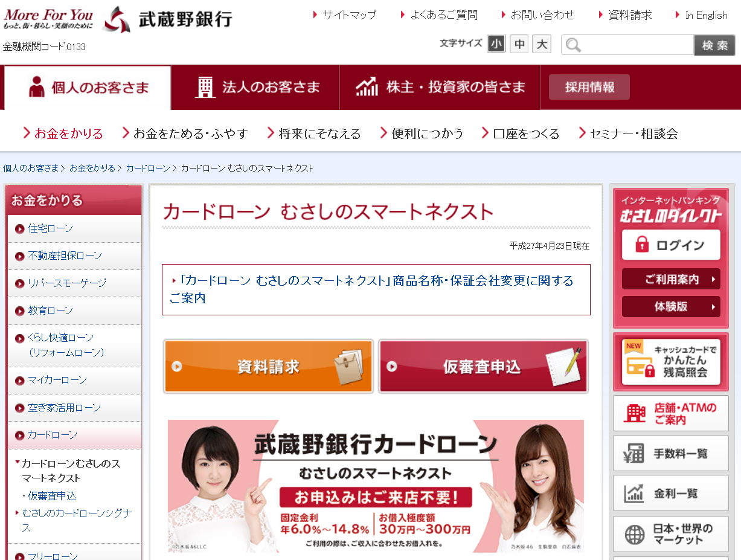Set font size to large 大
741x560 pixels.
pyautogui.click(x=542, y=44)
